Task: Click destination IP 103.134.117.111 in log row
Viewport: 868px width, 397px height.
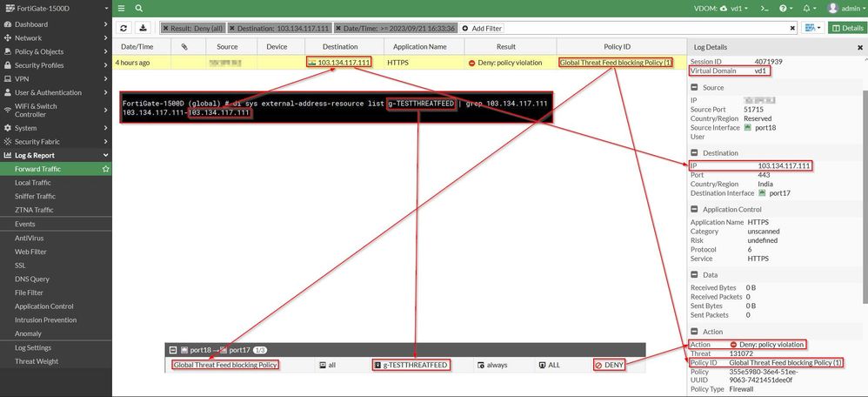Action: pos(344,63)
